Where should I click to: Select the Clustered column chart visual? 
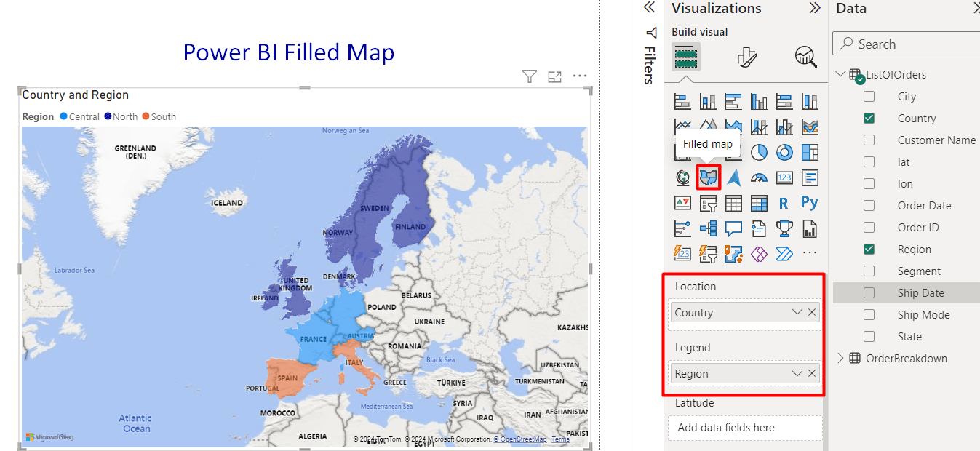(759, 102)
